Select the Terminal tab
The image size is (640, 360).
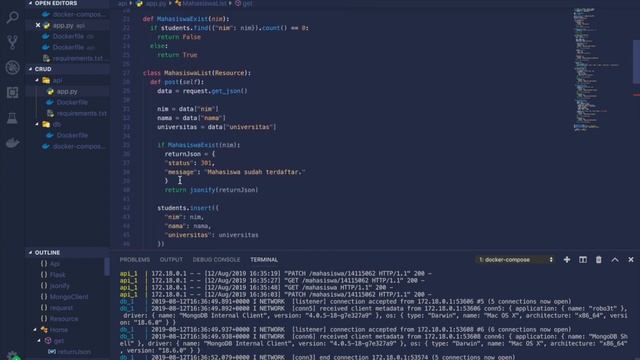point(264,260)
